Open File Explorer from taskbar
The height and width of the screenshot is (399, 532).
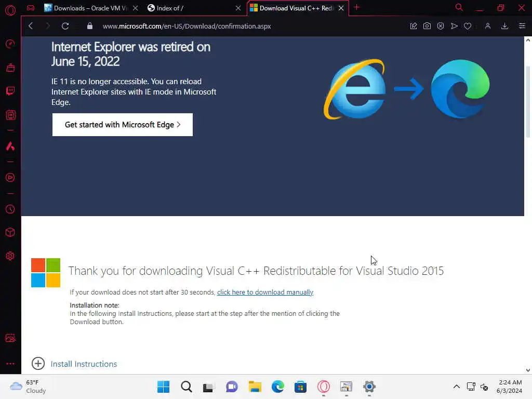click(x=255, y=387)
